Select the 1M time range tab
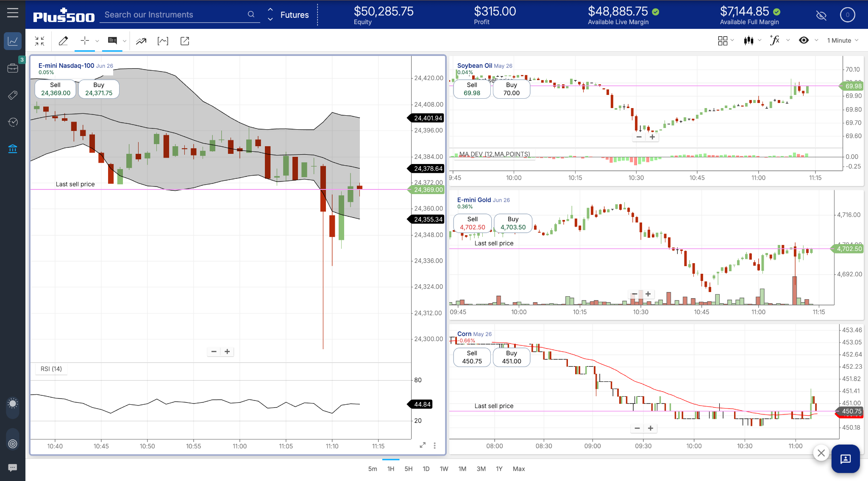The height and width of the screenshot is (481, 868). click(462, 469)
